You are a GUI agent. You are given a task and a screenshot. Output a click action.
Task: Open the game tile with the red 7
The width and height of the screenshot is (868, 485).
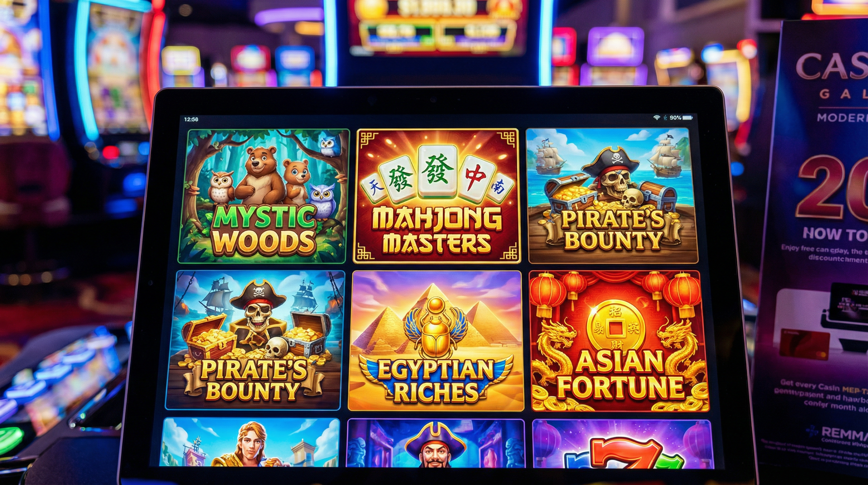(623, 444)
